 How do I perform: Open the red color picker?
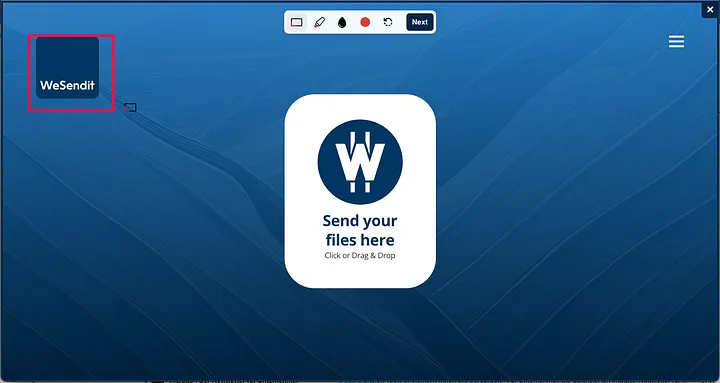tap(365, 22)
